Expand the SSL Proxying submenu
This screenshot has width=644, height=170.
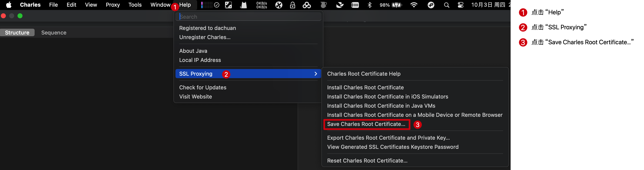click(x=248, y=74)
